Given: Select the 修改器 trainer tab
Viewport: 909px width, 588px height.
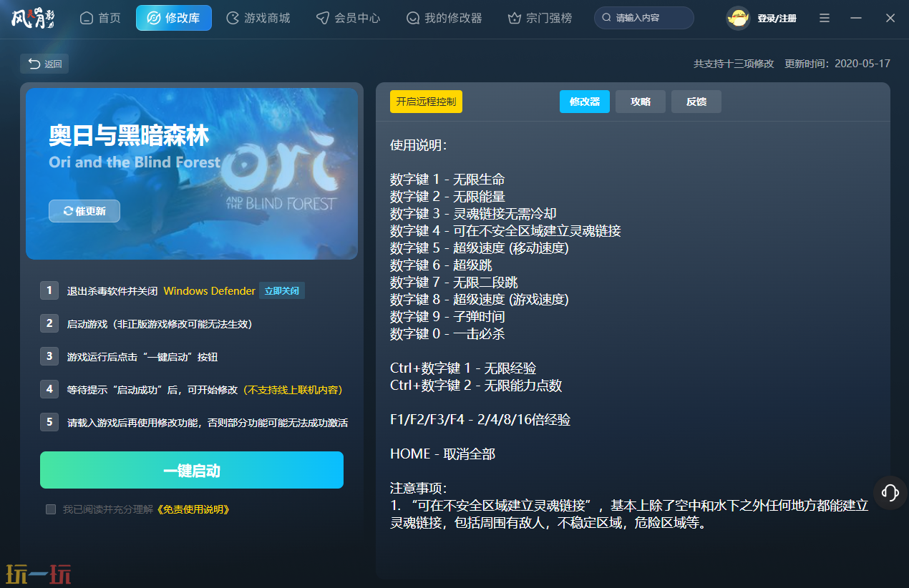Looking at the screenshot, I should click(x=585, y=102).
